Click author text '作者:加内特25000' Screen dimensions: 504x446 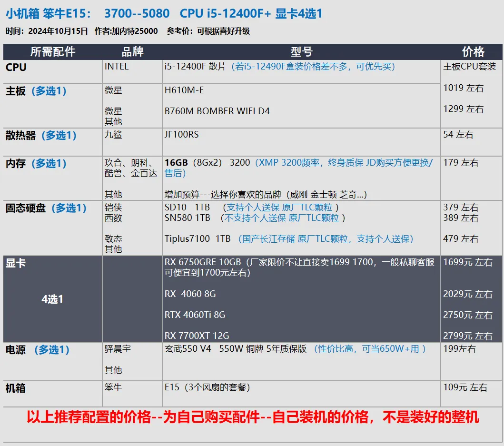pos(126,31)
